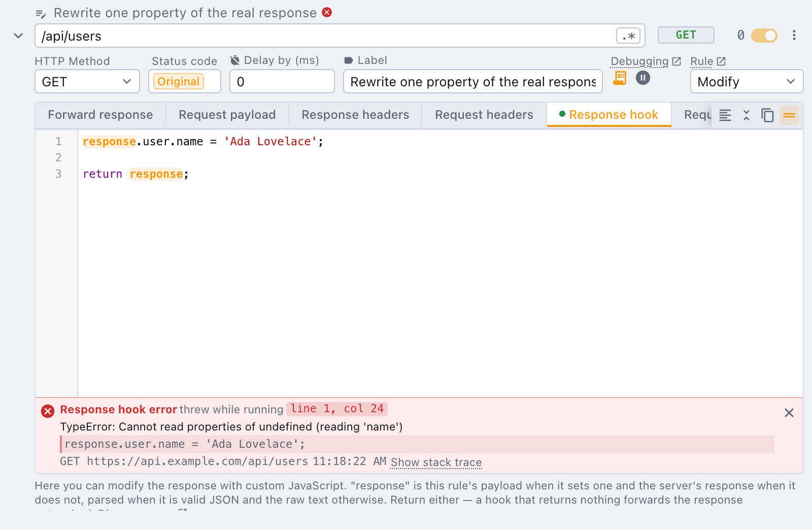Collapse the rule with the left chevron

point(18,36)
